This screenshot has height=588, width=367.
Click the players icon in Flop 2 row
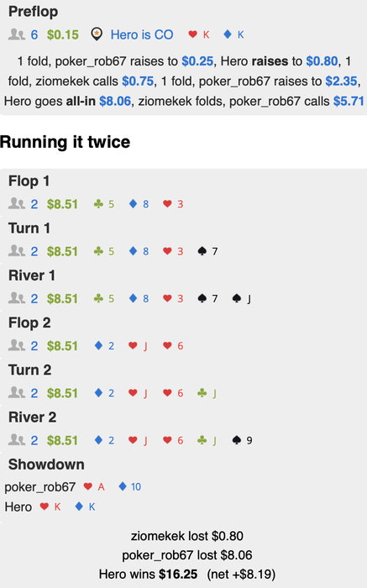pos(17,346)
